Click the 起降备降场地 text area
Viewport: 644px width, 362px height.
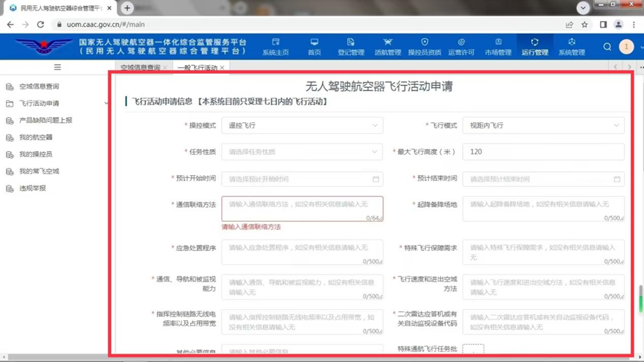click(x=543, y=209)
